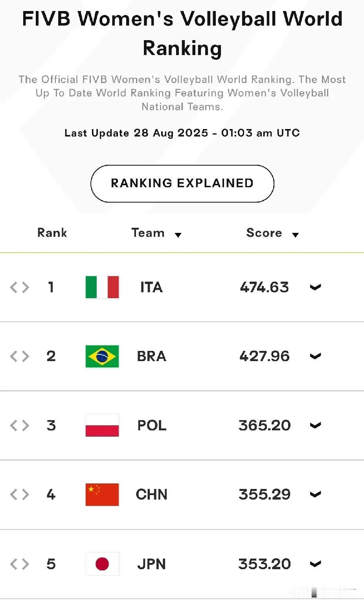The image size is (364, 605).
Task: Sort by Score column arrow
Action: 296,235
